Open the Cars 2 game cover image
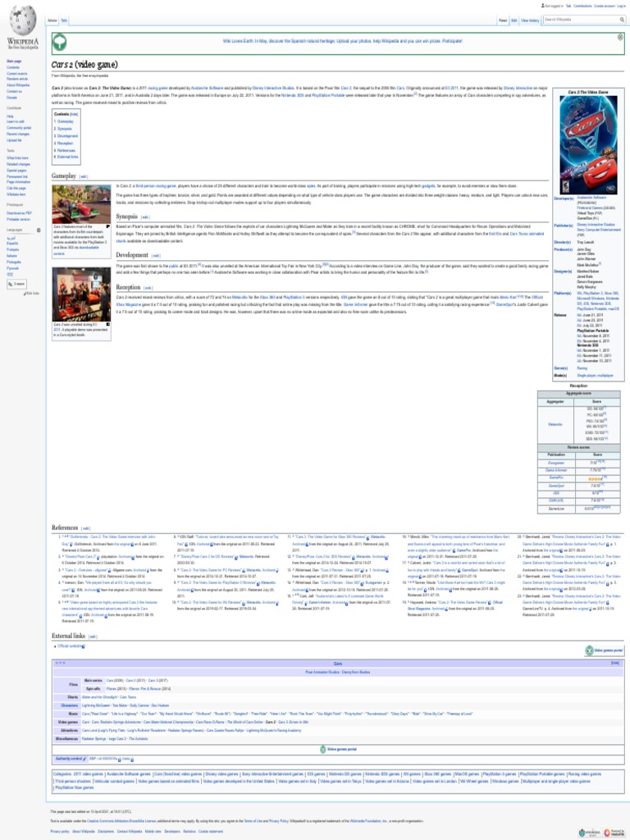630x840 pixels. [x=588, y=144]
